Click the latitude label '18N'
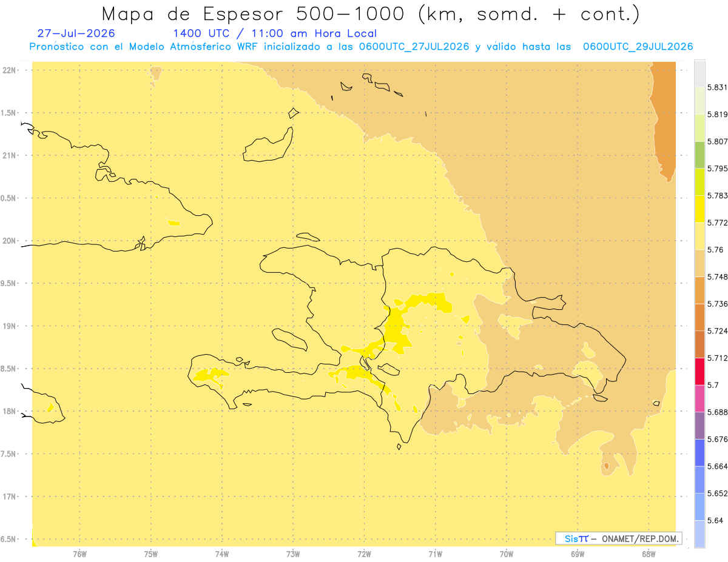 (8, 411)
